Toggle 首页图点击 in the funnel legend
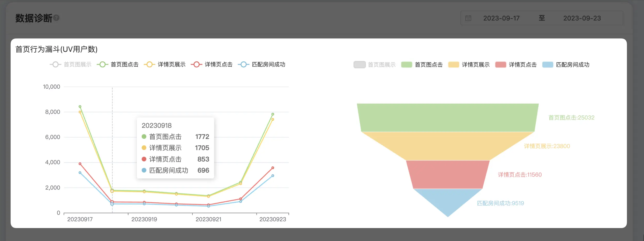 [x=422, y=65]
